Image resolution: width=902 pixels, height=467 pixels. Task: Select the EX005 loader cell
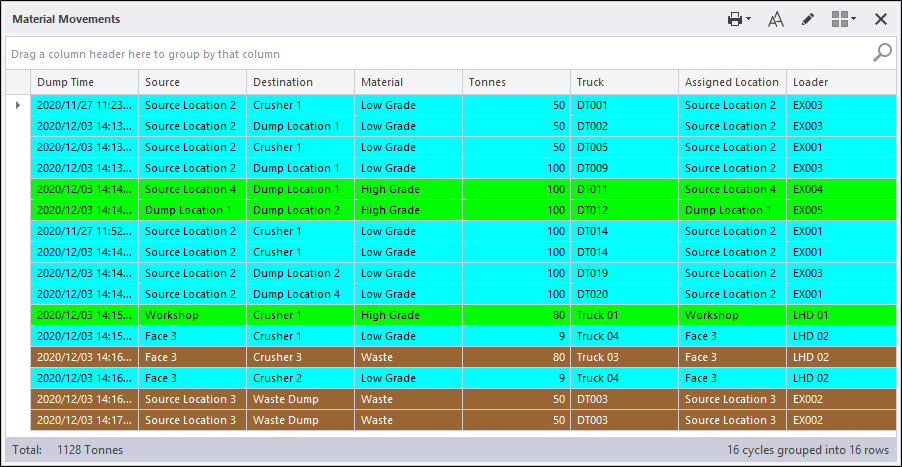pyautogui.click(x=841, y=210)
